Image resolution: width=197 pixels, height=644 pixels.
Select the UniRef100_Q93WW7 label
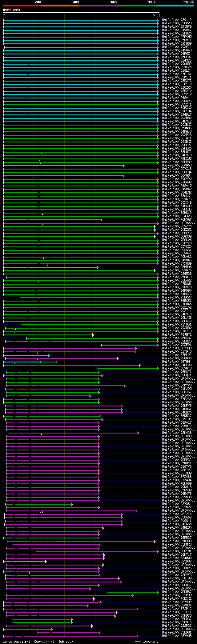pos(177,562)
